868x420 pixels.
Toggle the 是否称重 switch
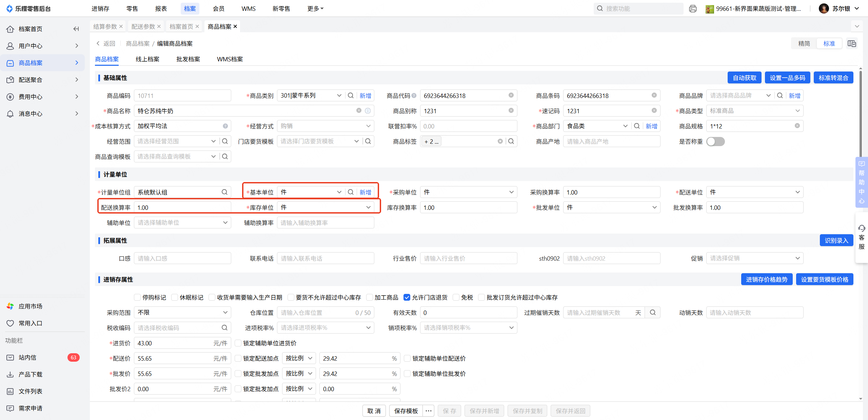[x=715, y=141]
